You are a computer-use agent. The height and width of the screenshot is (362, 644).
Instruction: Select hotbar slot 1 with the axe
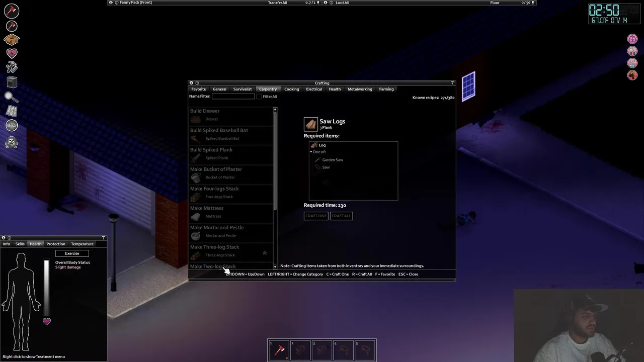click(279, 350)
